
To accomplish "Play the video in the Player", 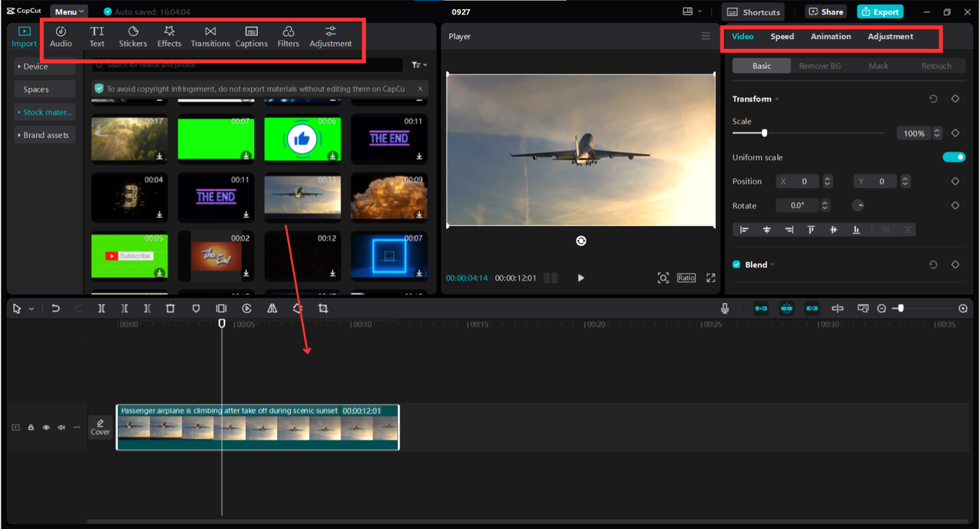I will click(x=580, y=278).
